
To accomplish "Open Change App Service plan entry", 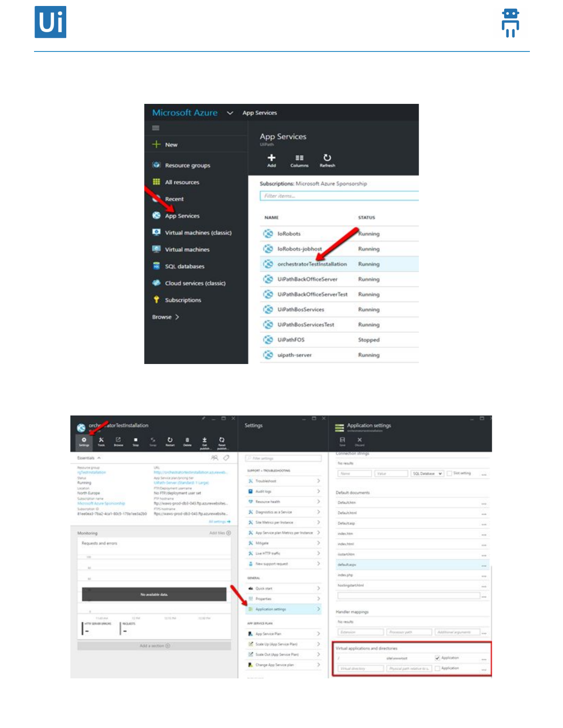I will pyautogui.click(x=283, y=665).
